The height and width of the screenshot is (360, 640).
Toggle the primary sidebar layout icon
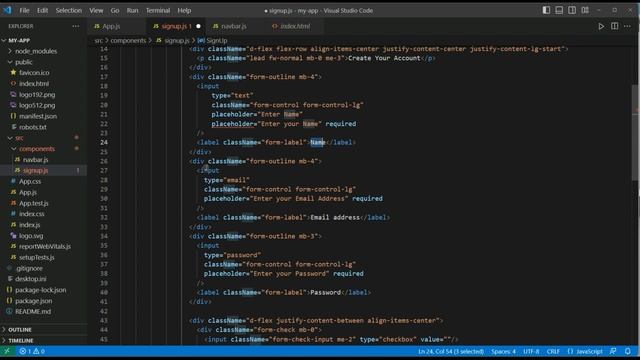pyautogui.click(x=546, y=10)
